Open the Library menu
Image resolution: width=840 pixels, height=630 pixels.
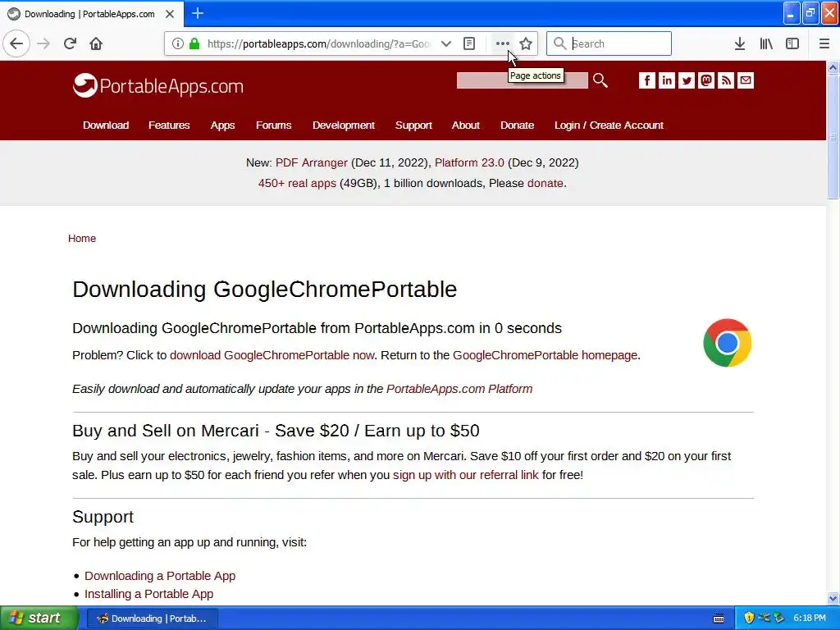pyautogui.click(x=766, y=43)
